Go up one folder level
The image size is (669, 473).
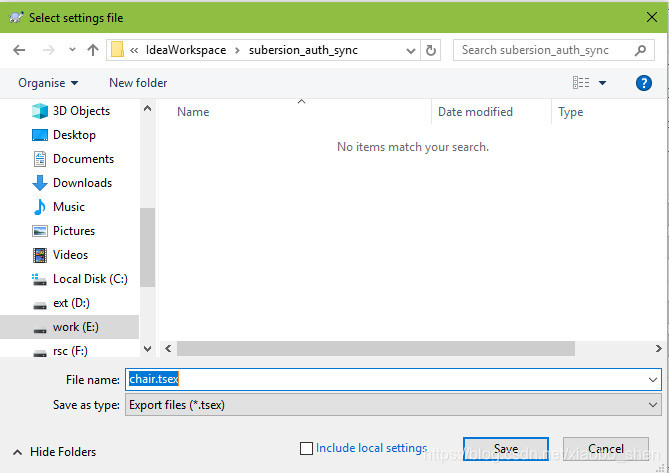point(93,50)
